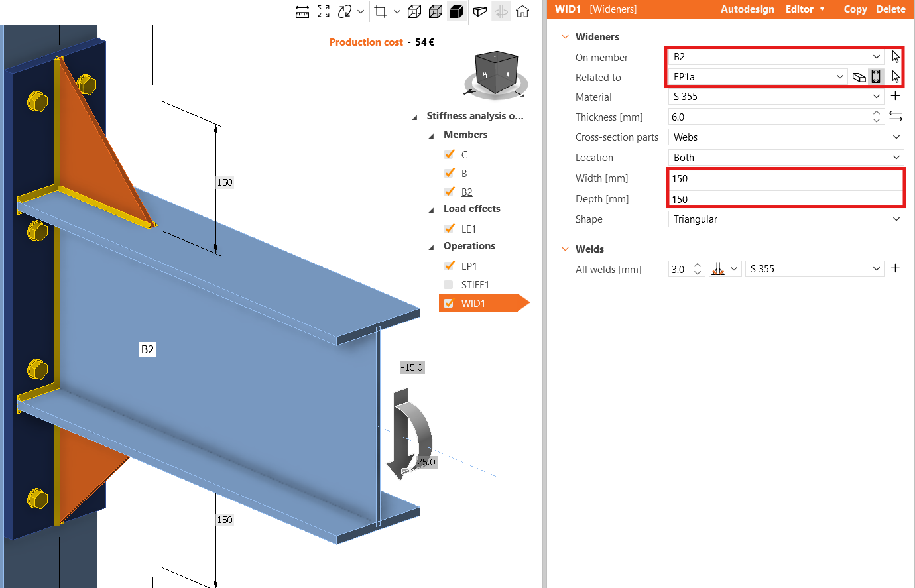This screenshot has height=588, width=915.
Task: Uncheck the EP1 operation checkbox
Action: (448, 266)
